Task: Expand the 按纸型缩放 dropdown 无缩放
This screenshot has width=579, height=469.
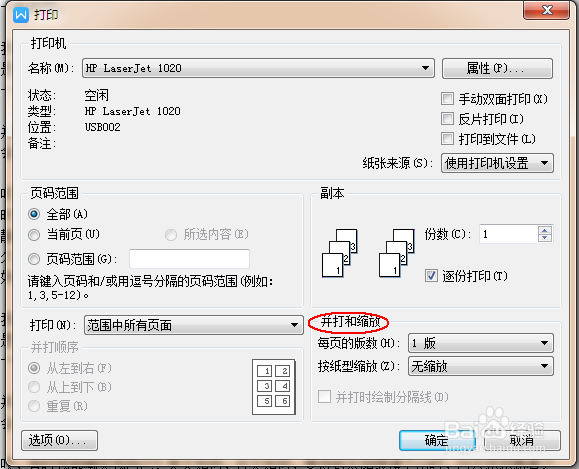Action: tap(480, 366)
